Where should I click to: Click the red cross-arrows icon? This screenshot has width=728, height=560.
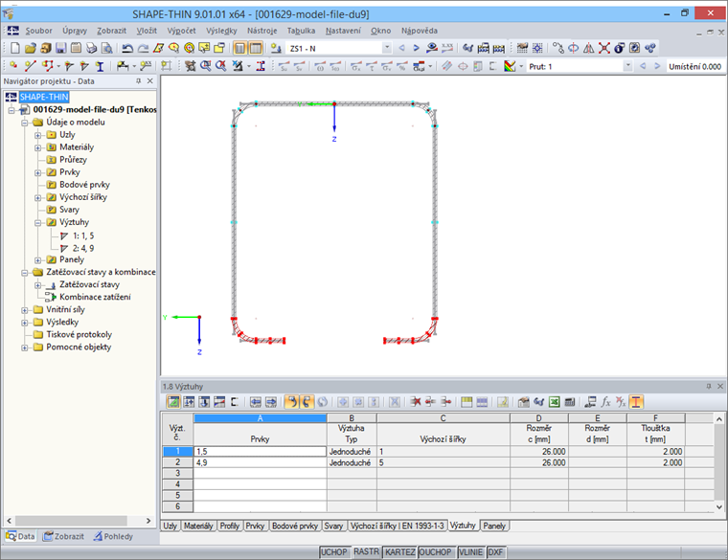604,48
